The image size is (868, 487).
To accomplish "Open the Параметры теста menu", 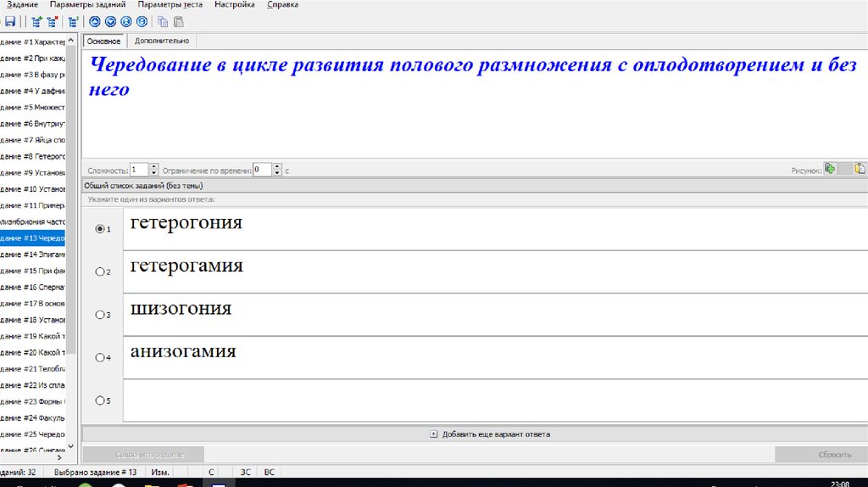I will point(170,5).
